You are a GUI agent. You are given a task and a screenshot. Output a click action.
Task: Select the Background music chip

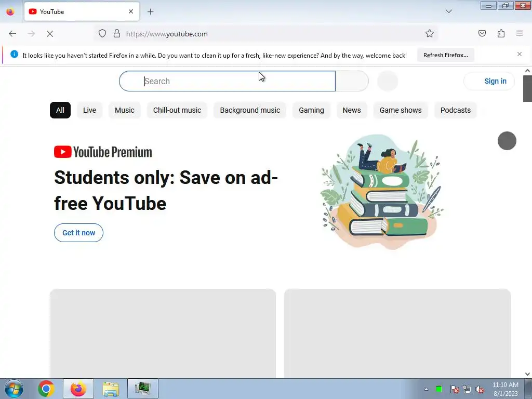coord(250,110)
